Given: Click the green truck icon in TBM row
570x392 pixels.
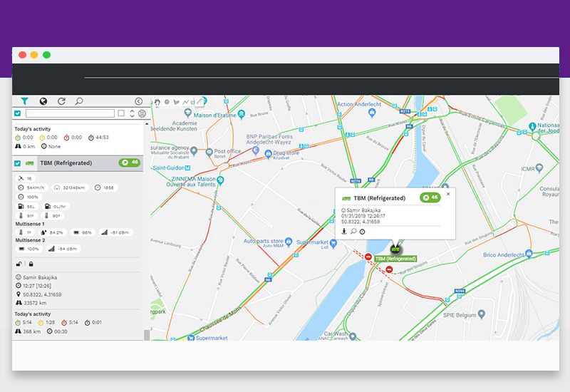Looking at the screenshot, I should pos(30,163).
